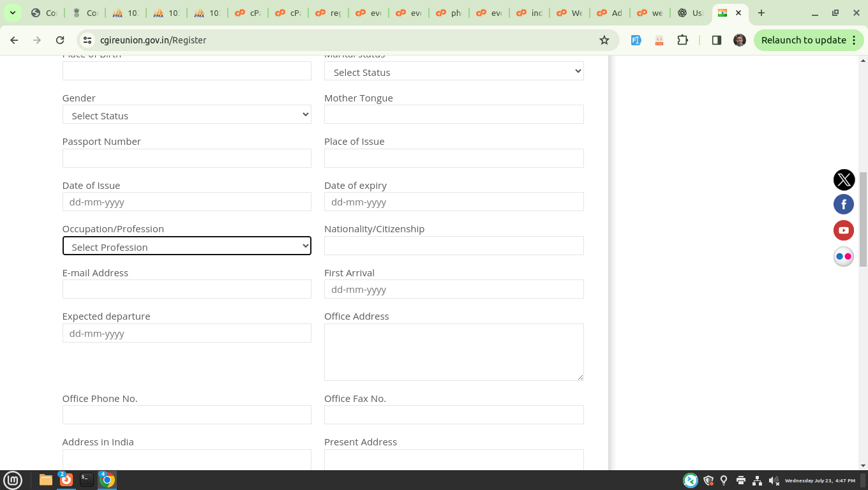The height and width of the screenshot is (490, 868).
Task: Open the YouTube social icon
Action: [844, 230]
